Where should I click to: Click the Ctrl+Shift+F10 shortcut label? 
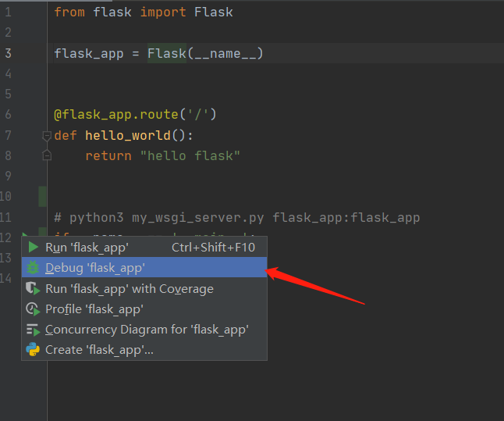coord(213,247)
